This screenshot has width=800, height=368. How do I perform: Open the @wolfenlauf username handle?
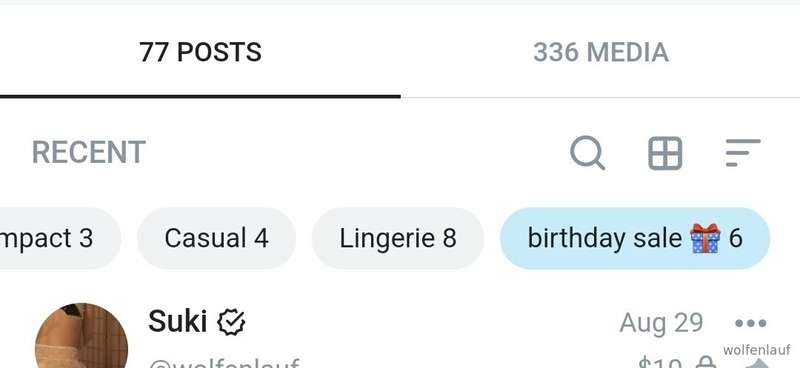pyautogui.click(x=224, y=362)
